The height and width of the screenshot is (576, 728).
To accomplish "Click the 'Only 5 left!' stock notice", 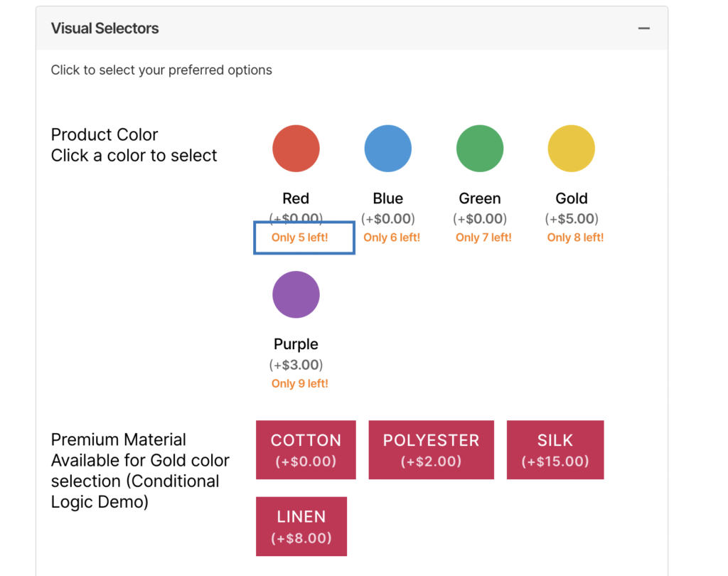I will click(300, 238).
